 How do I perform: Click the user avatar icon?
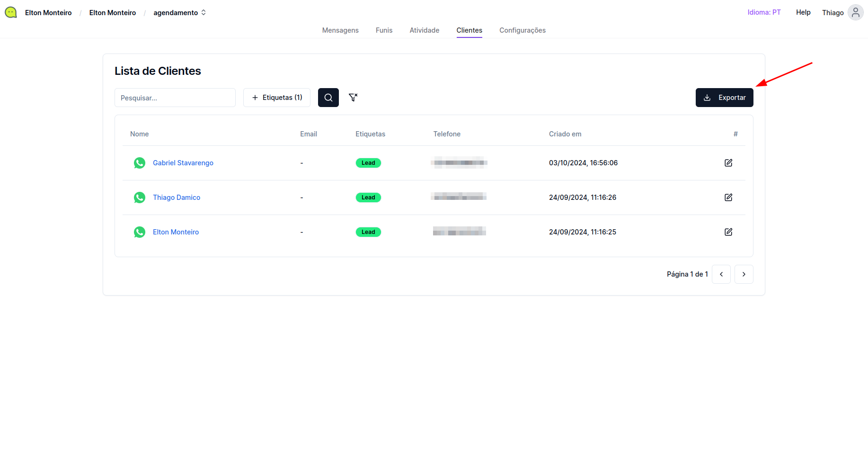pyautogui.click(x=855, y=13)
